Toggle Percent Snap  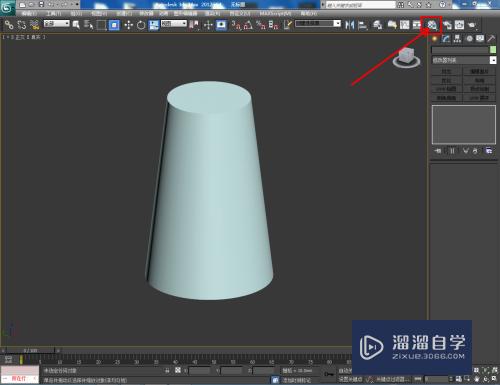pos(261,25)
